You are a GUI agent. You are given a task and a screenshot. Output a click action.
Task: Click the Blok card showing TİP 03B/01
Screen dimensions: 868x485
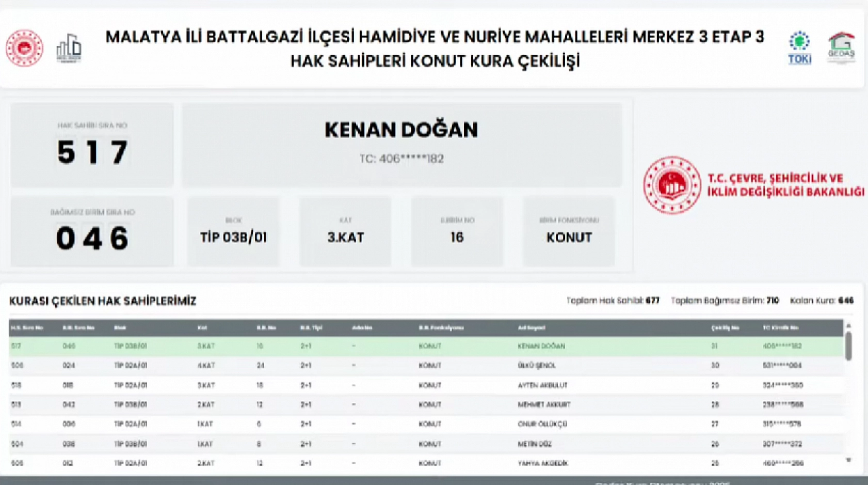coord(233,231)
